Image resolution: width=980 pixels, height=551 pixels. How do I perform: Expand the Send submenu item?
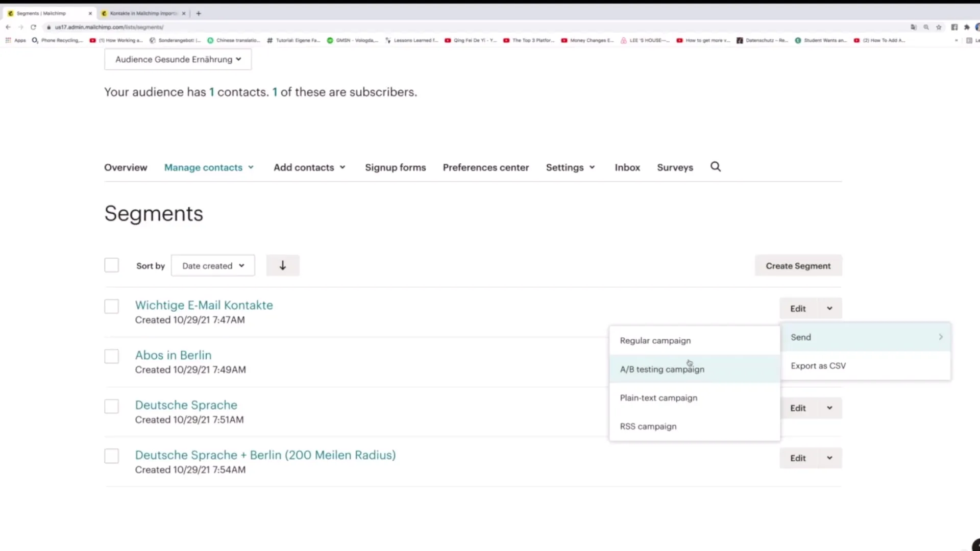coord(866,337)
